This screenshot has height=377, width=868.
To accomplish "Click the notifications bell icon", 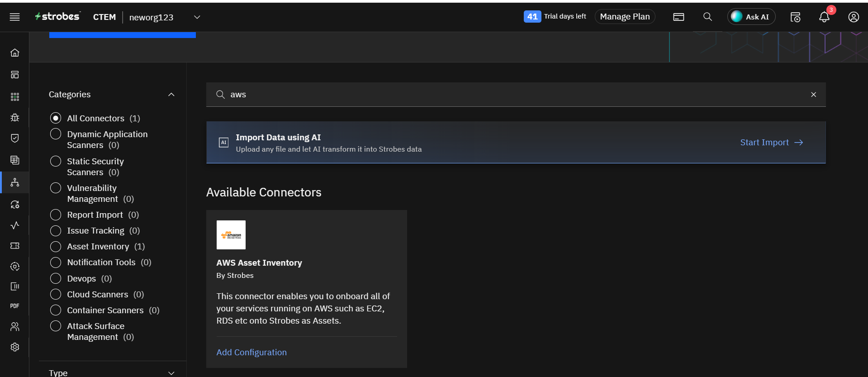I will pyautogui.click(x=824, y=17).
